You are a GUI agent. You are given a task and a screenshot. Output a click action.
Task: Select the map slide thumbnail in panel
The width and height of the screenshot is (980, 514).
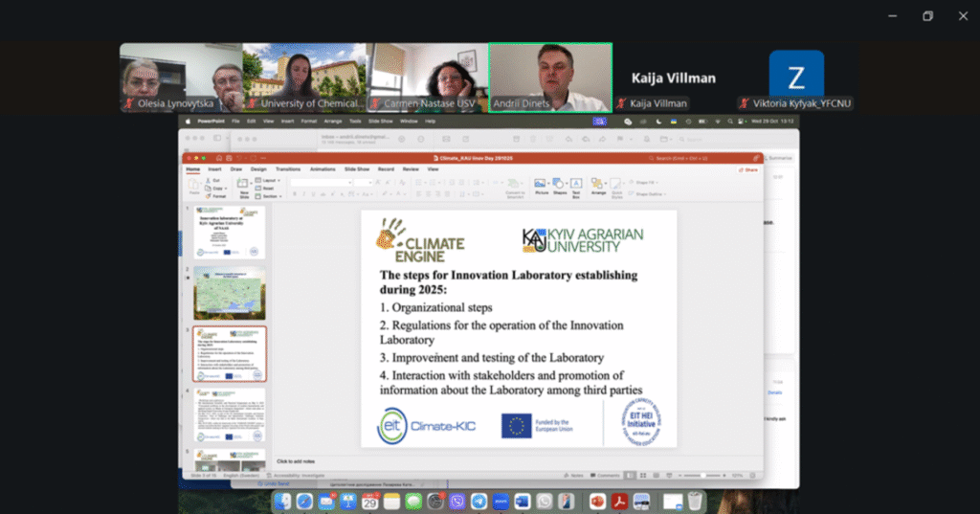pyautogui.click(x=230, y=292)
